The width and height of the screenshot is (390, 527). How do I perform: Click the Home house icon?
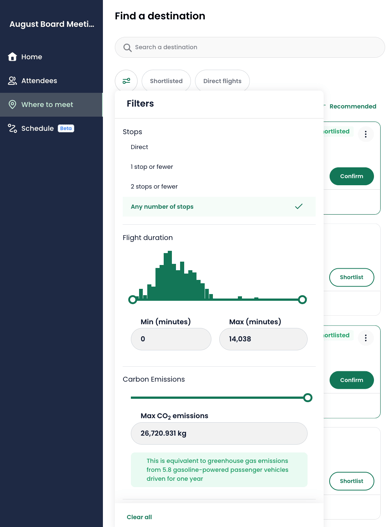tap(12, 57)
